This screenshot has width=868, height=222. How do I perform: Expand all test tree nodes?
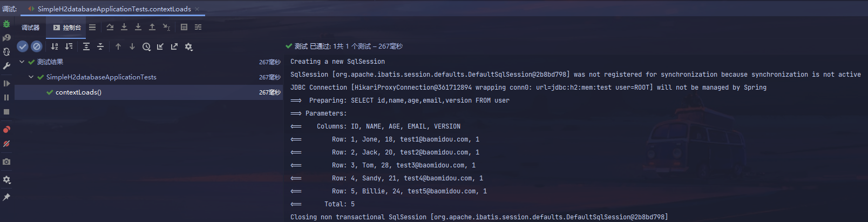[x=86, y=46]
